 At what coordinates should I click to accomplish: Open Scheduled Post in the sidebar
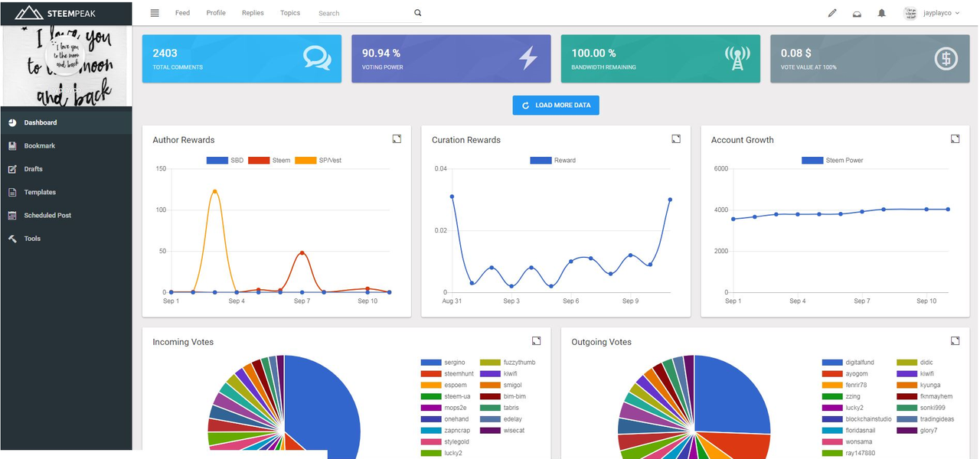(47, 215)
